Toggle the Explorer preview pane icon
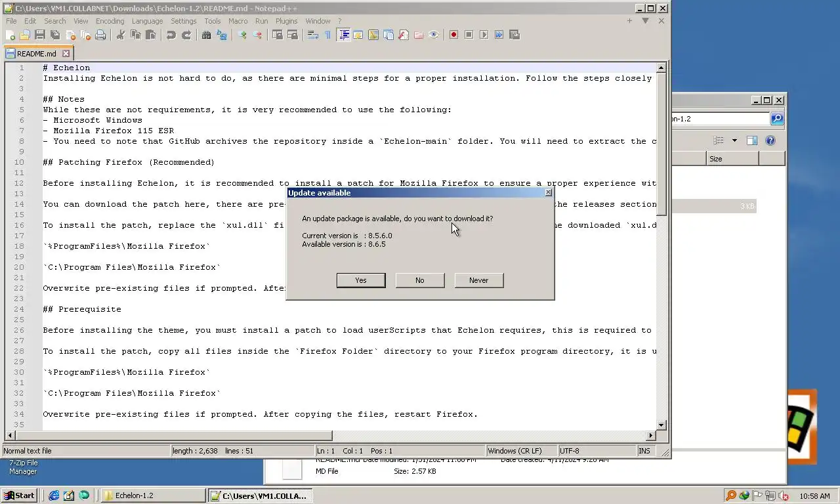840x504 pixels. 752,140
